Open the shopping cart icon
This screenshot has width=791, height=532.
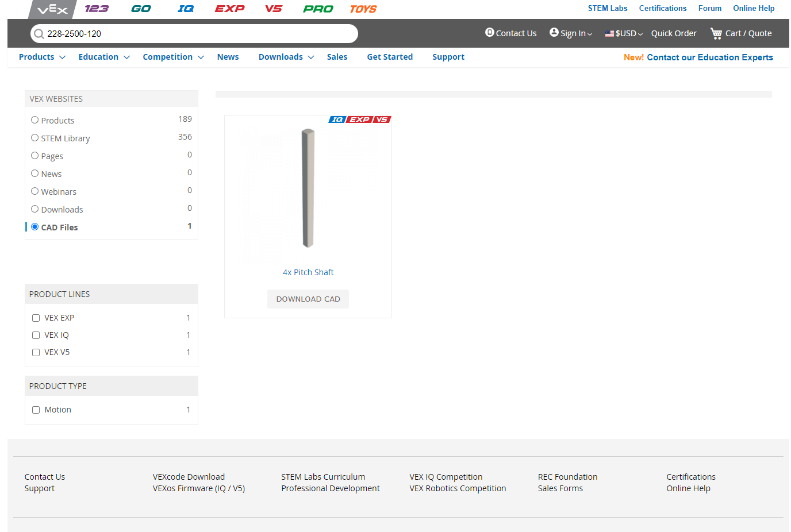(x=716, y=33)
